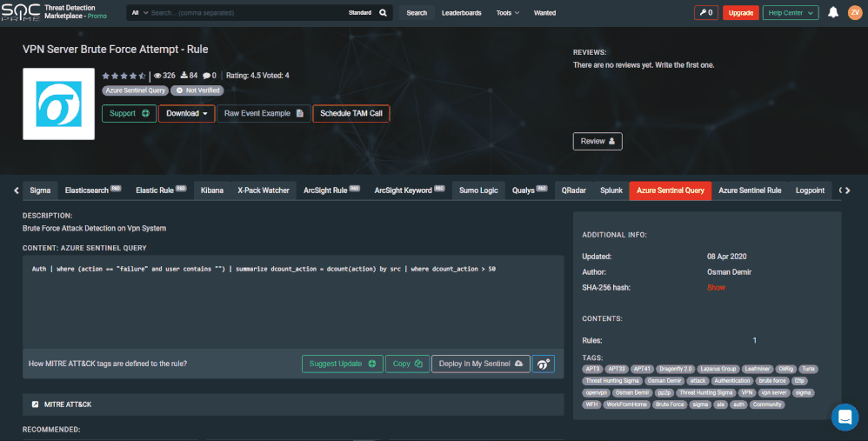
Task: Switch to the X-Pack Watcher tab
Action: [264, 190]
